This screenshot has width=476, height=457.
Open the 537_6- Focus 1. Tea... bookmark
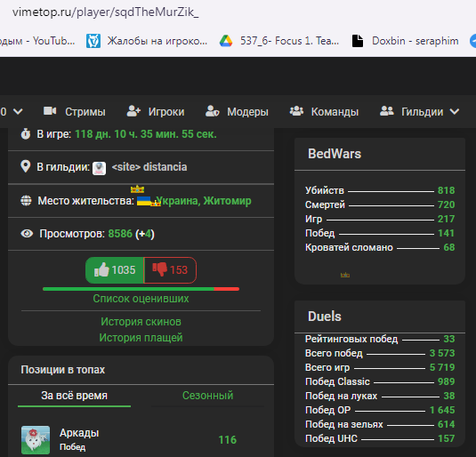pos(290,41)
